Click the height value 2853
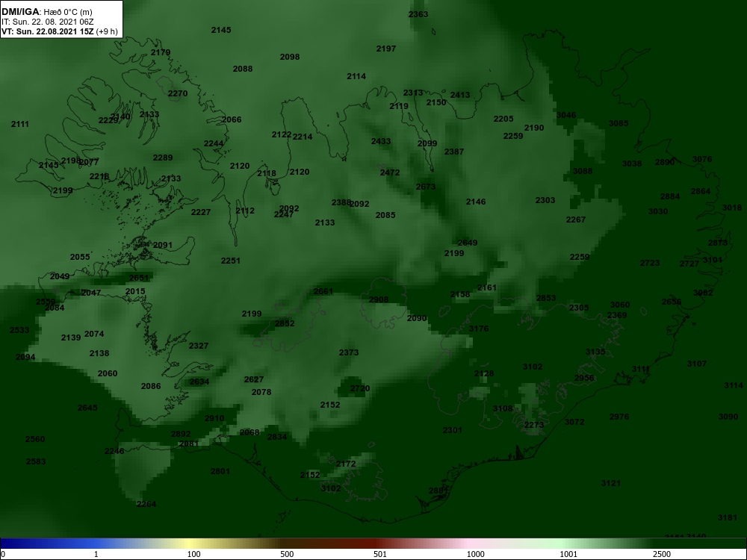 546,298
